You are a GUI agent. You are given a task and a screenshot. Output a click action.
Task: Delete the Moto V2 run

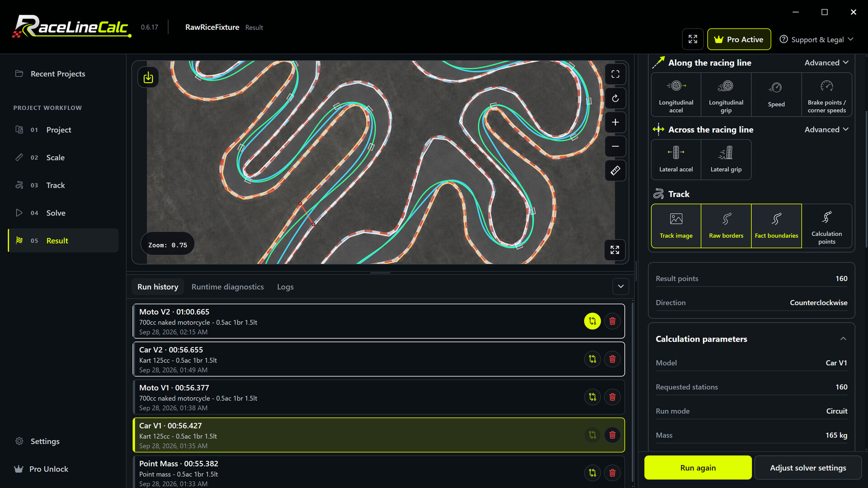(613, 321)
